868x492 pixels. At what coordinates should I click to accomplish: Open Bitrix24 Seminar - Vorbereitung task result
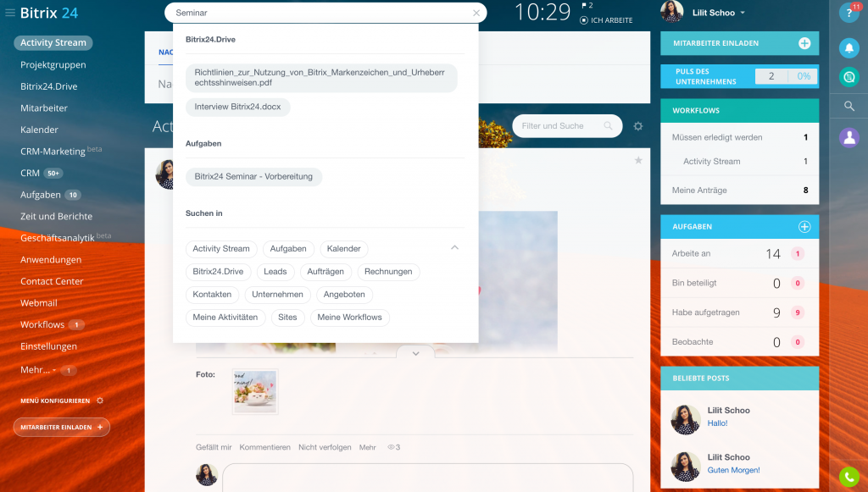tap(253, 177)
